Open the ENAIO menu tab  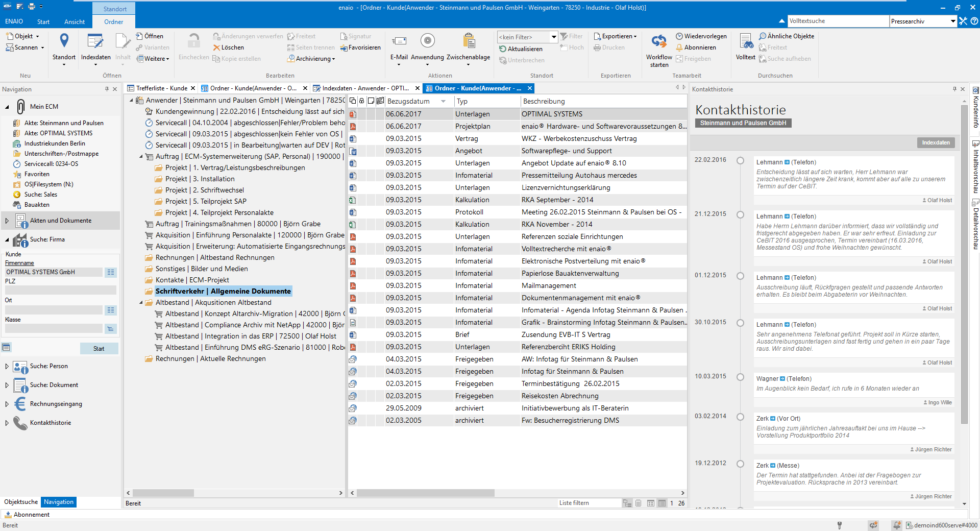pyautogui.click(x=14, y=21)
